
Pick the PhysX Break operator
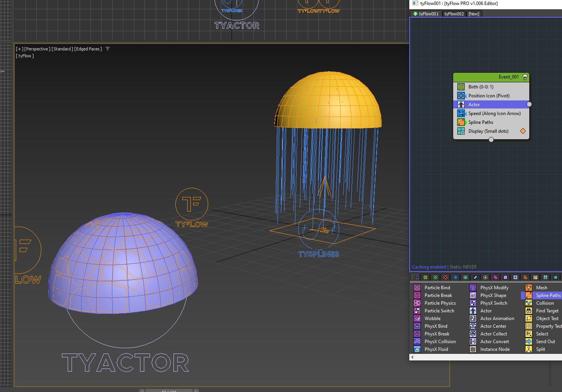[x=431, y=334]
